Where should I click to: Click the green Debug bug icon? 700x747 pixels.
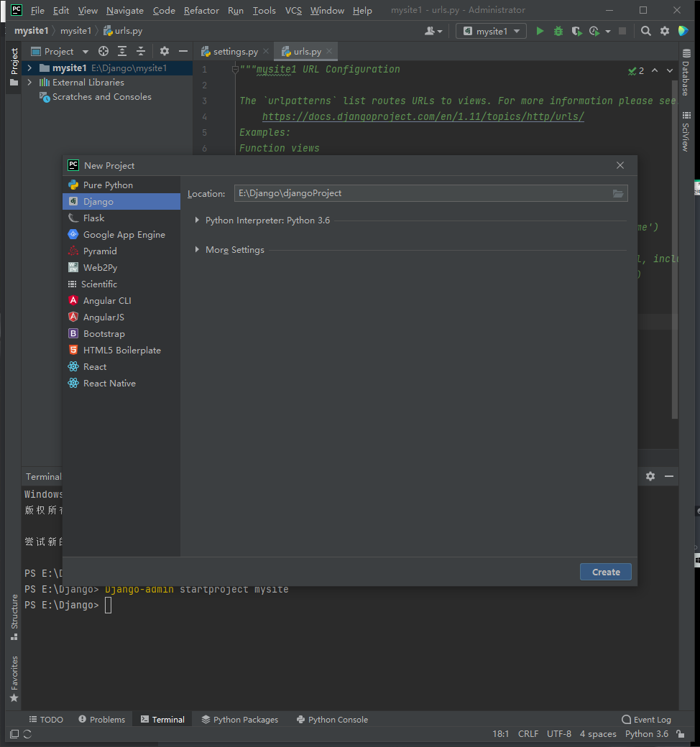tap(558, 31)
